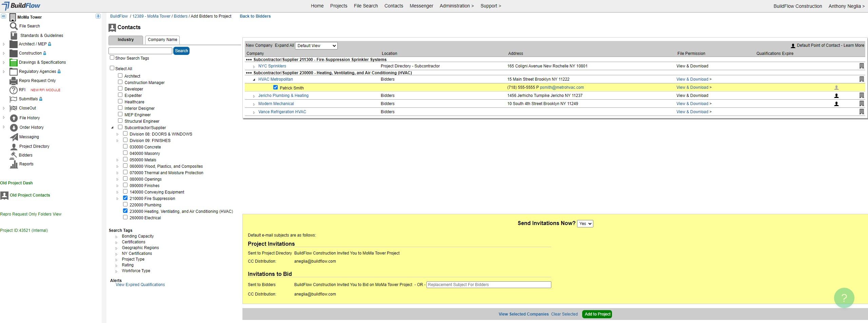The image size is (868, 323).
Task: Open the green Drawings & Specifications folder icon
Action: tap(14, 62)
